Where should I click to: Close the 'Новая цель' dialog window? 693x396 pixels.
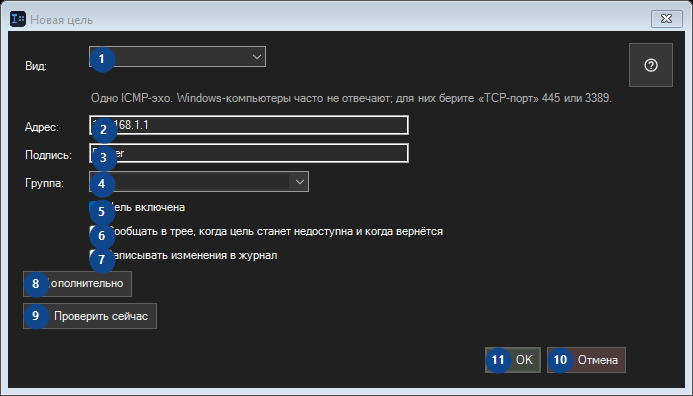666,19
